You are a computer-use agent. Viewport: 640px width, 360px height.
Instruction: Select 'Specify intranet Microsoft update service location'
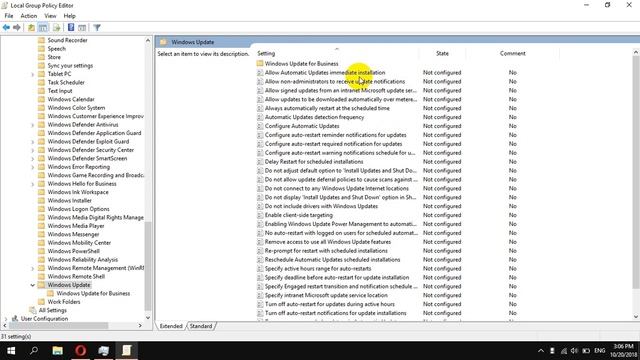point(326,295)
